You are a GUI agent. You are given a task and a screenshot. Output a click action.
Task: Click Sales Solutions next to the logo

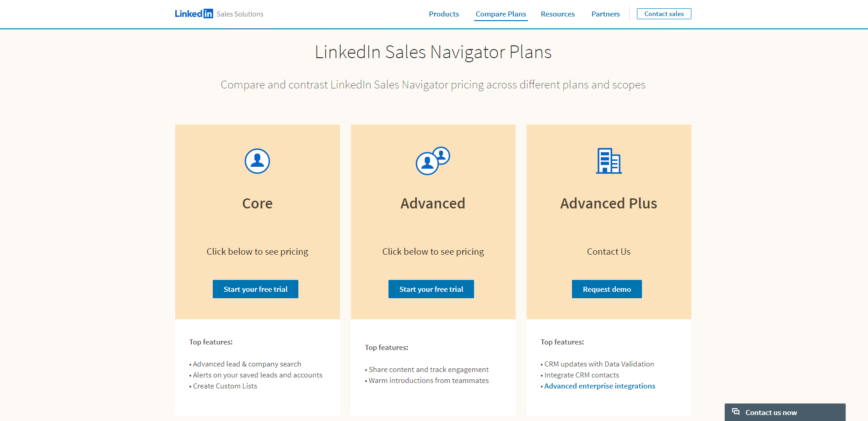coord(240,14)
